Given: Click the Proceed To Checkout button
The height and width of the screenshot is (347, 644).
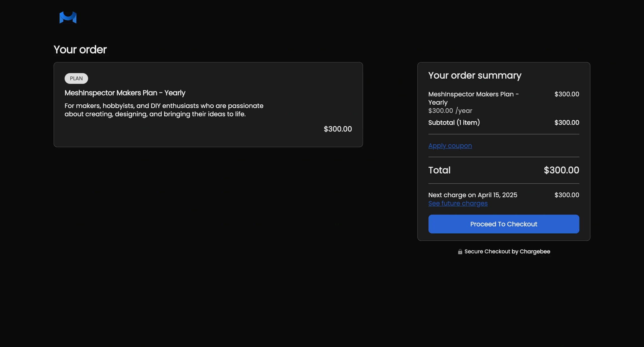Looking at the screenshot, I should [x=504, y=224].
